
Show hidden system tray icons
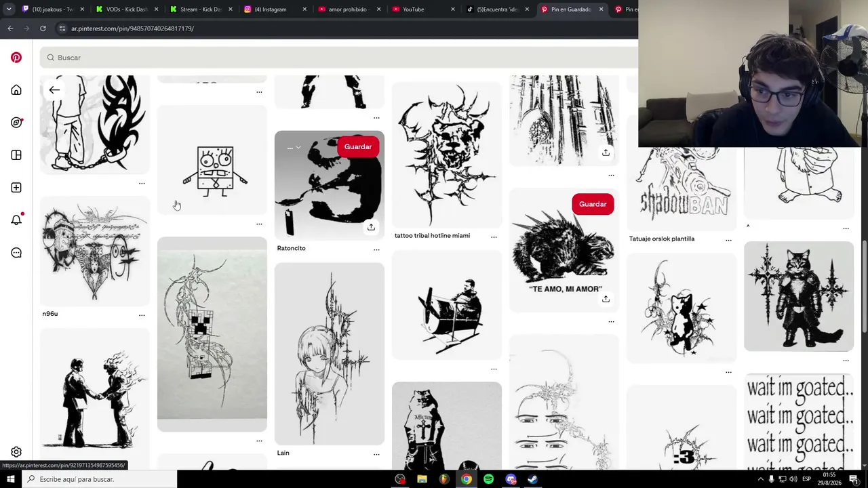760,479
